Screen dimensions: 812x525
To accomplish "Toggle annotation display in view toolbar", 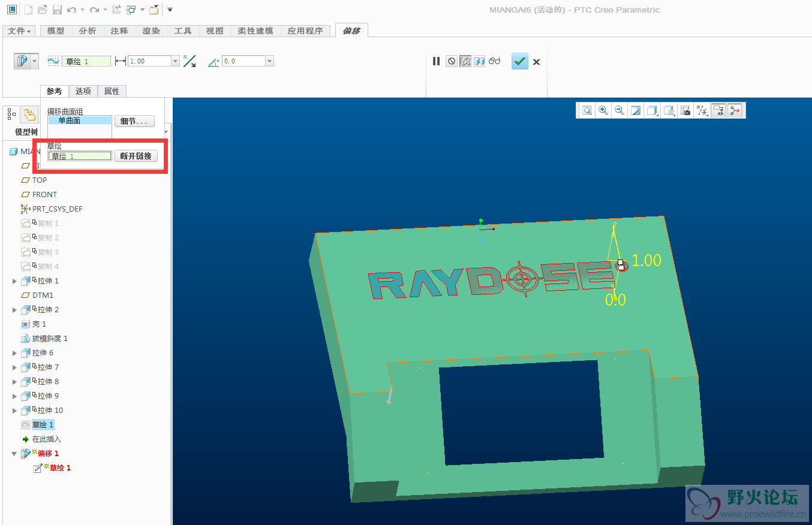I will click(718, 110).
